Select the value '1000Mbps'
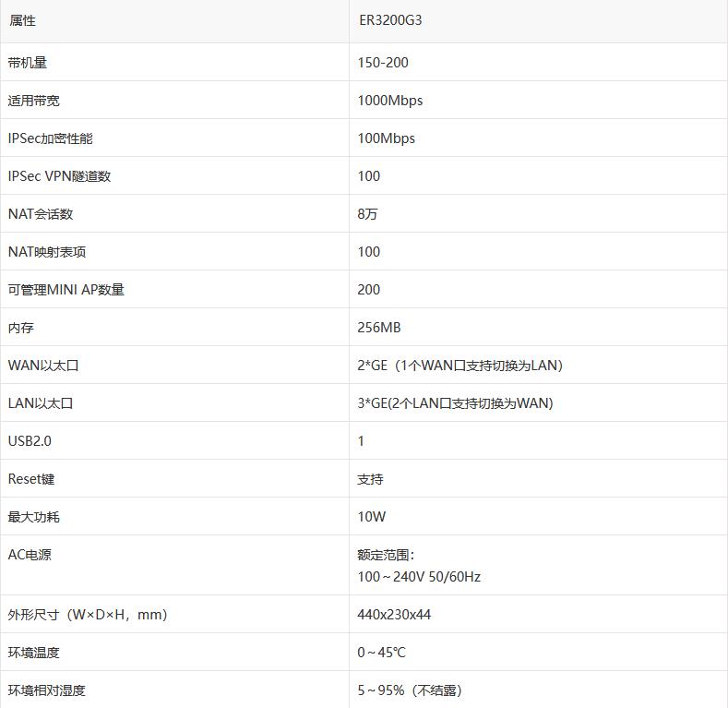 pyautogui.click(x=390, y=101)
